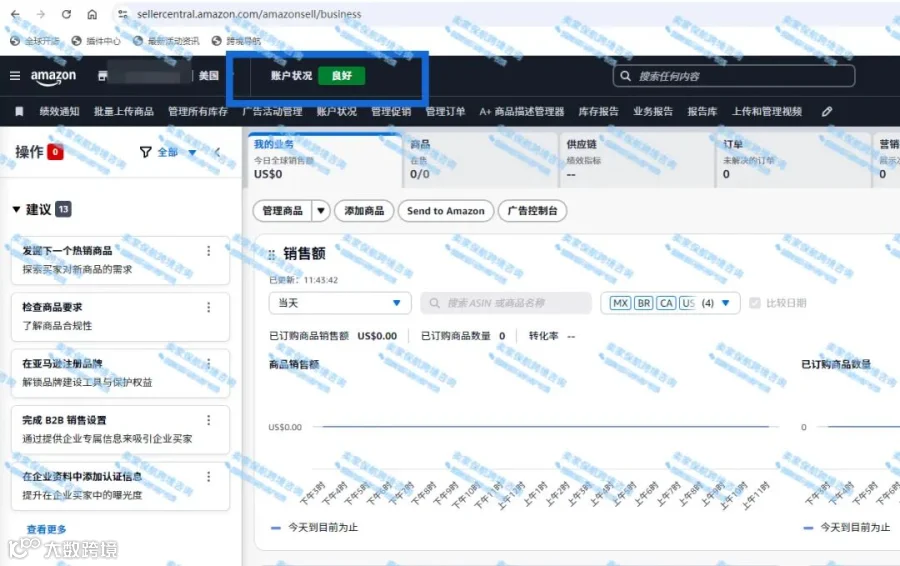Open the 插件中心 bookmark

(96, 41)
